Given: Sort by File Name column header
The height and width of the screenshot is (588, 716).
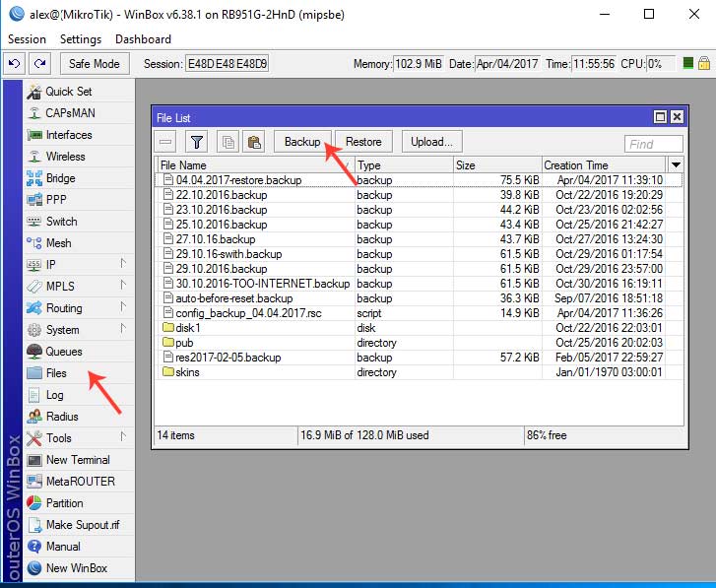Looking at the screenshot, I should [x=256, y=164].
